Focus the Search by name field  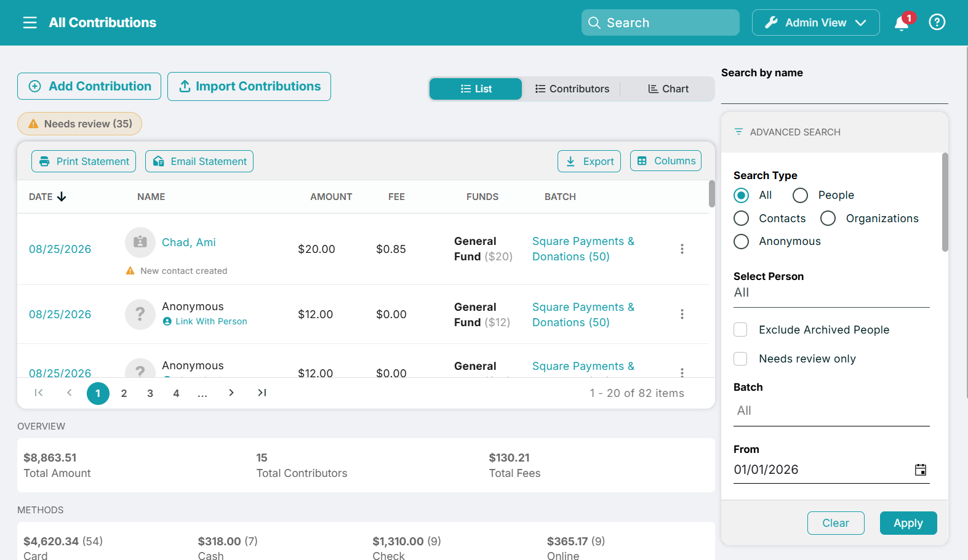(834, 94)
